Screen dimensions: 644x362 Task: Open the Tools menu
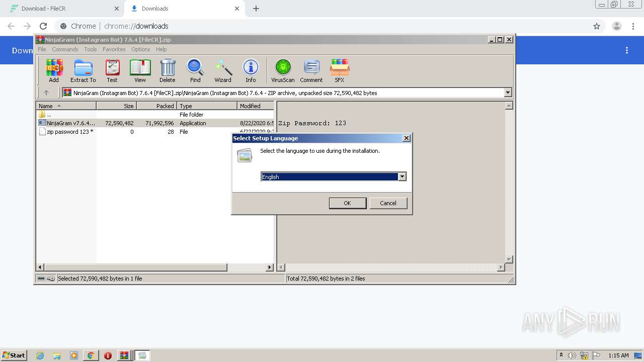[x=91, y=49]
